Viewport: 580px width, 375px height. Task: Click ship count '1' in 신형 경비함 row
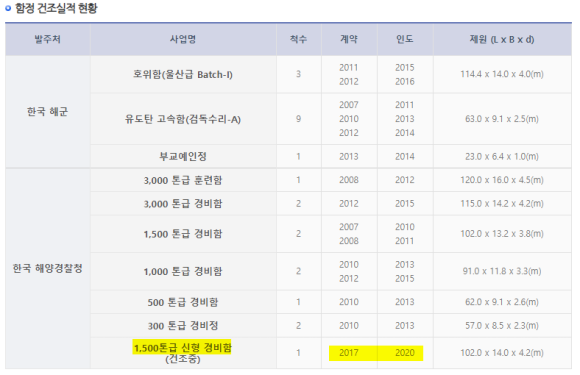coord(298,353)
